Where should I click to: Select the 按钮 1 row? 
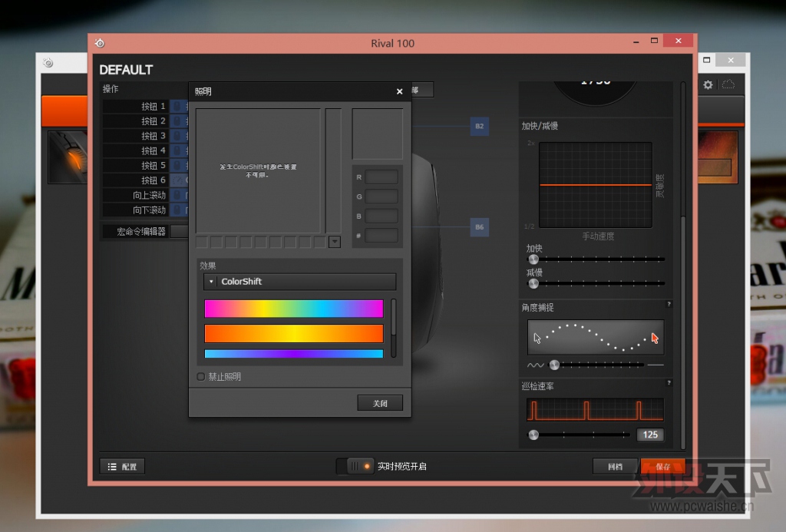click(145, 106)
